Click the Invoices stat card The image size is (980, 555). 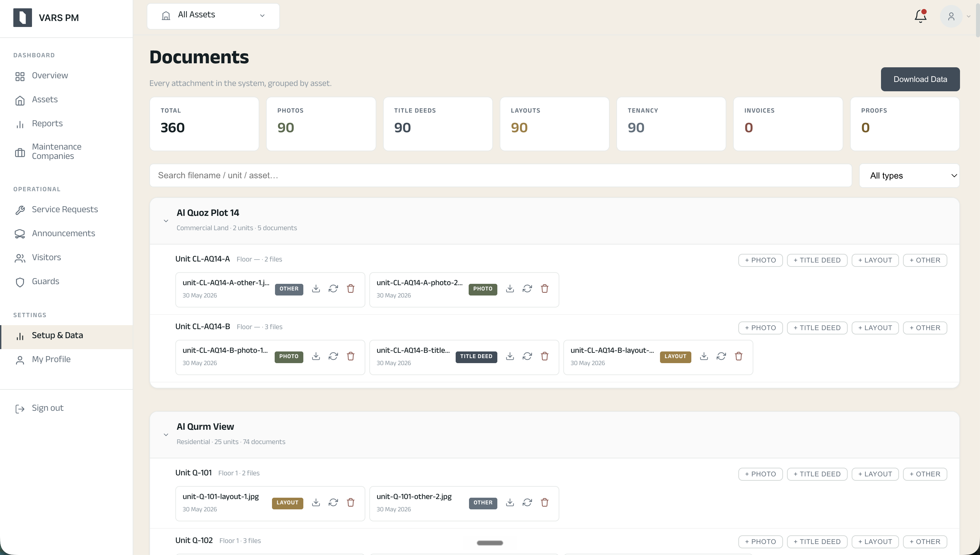[x=788, y=124]
